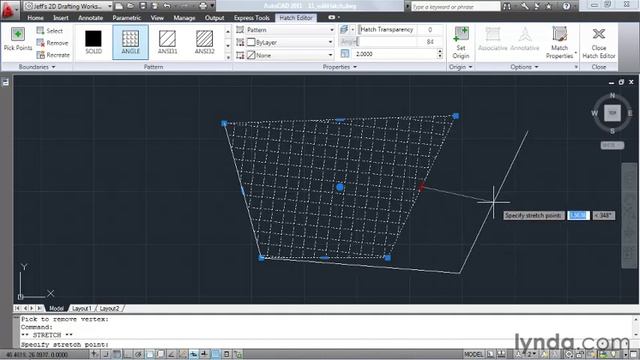Toggle the Associative hatch option
The height and width of the screenshot is (360, 640).
pos(493,39)
